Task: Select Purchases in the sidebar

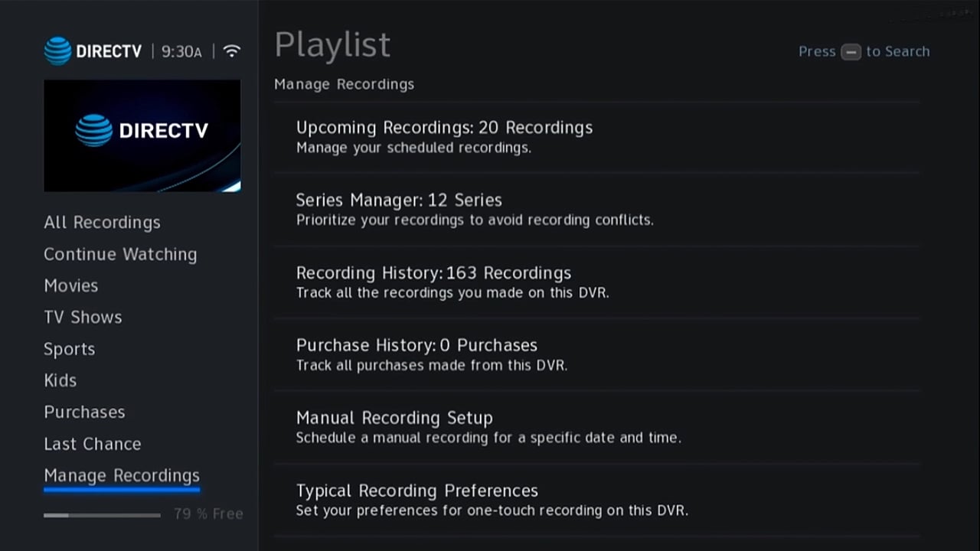Action: click(x=84, y=412)
